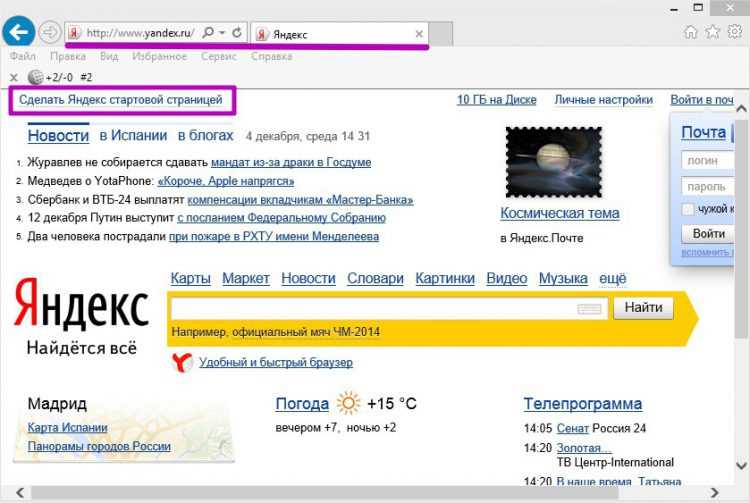Check the 'чужой компьютер' checkbox
This screenshot has height=503, width=750.
point(688,209)
